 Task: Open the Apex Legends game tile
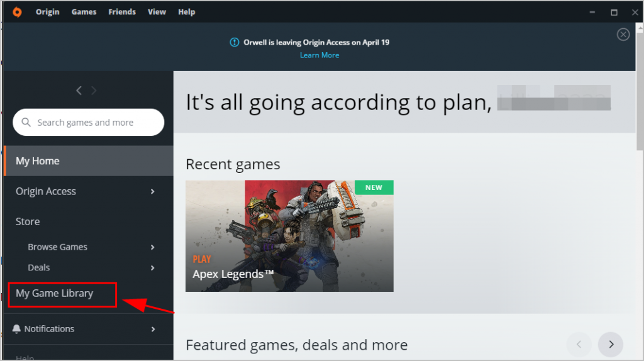pyautogui.click(x=289, y=236)
